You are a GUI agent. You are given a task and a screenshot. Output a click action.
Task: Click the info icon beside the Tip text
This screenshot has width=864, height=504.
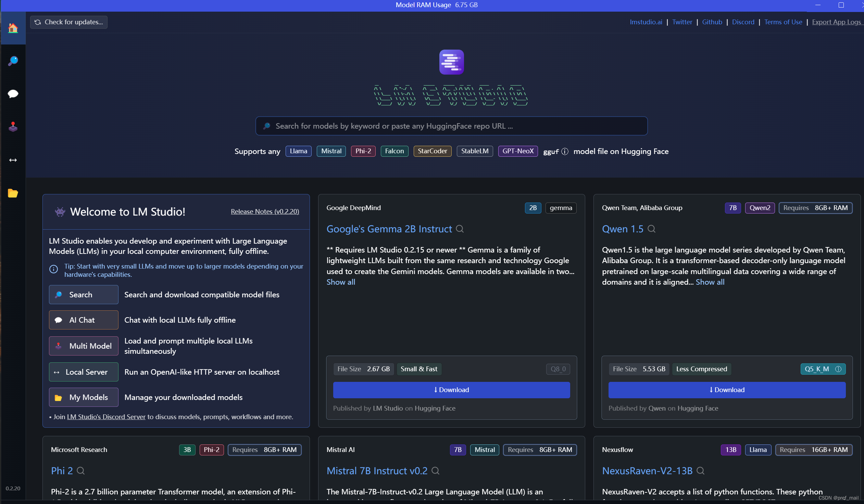coord(53,269)
